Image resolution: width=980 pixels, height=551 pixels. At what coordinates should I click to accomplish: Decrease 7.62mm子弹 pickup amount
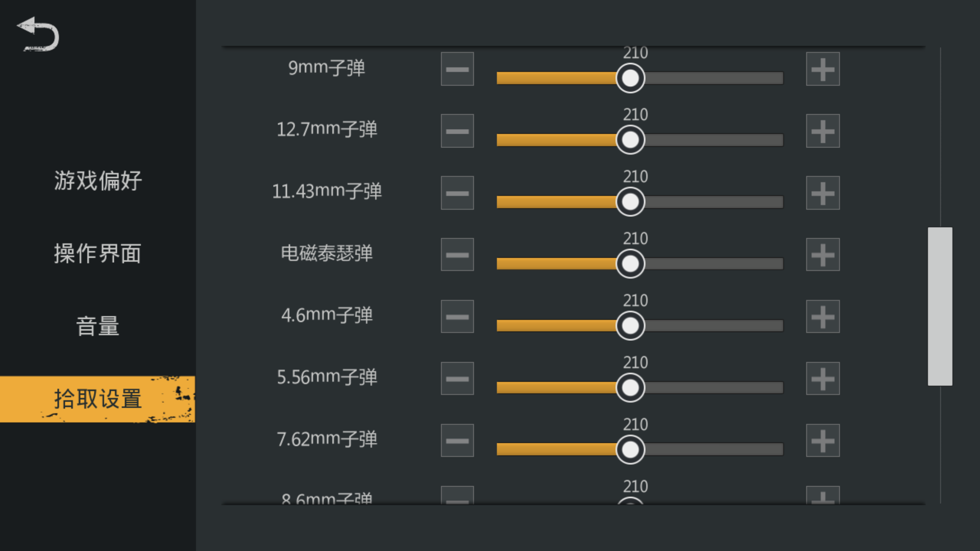pyautogui.click(x=457, y=441)
